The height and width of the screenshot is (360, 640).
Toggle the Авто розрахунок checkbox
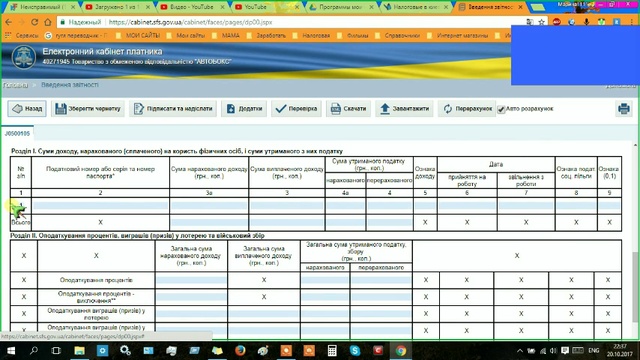(x=501, y=109)
